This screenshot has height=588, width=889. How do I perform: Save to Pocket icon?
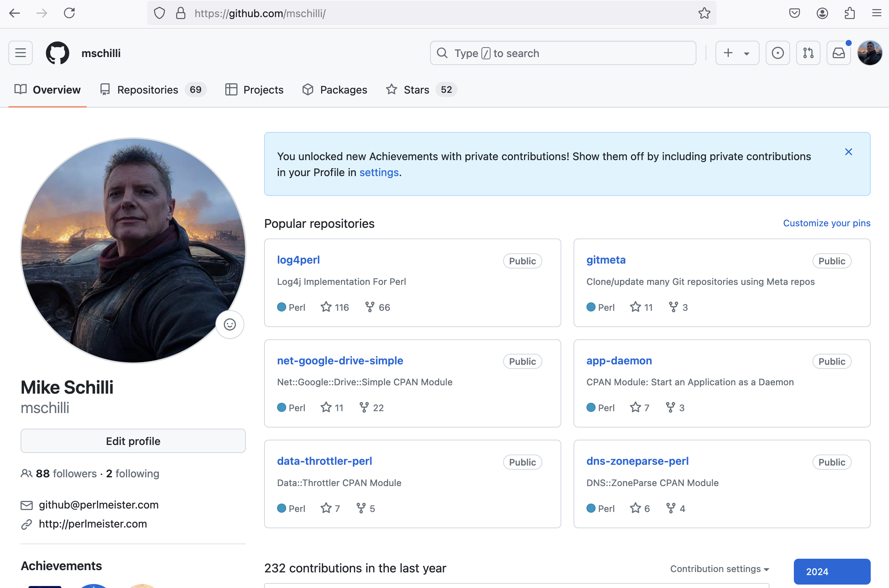click(795, 13)
